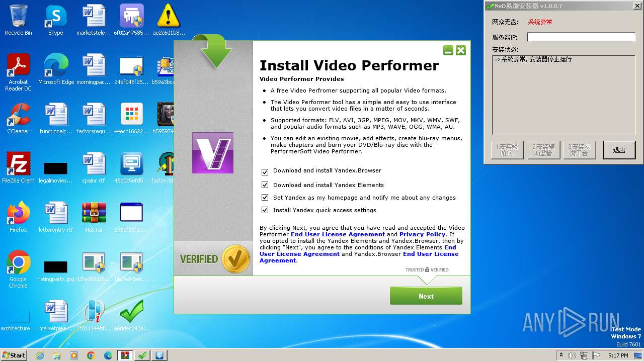
Task: Click the 2.安装辅助监管 button
Action: pos(543,150)
